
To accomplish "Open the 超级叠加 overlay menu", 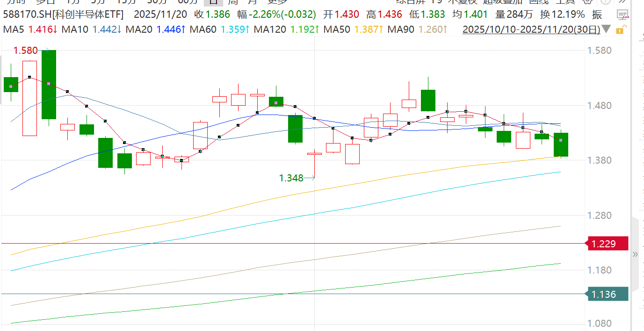I will pyautogui.click(x=499, y=1).
